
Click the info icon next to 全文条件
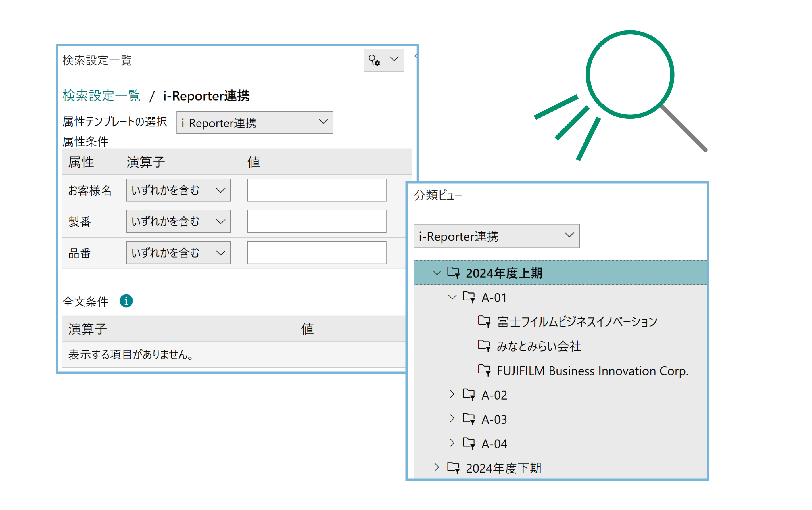point(126,301)
